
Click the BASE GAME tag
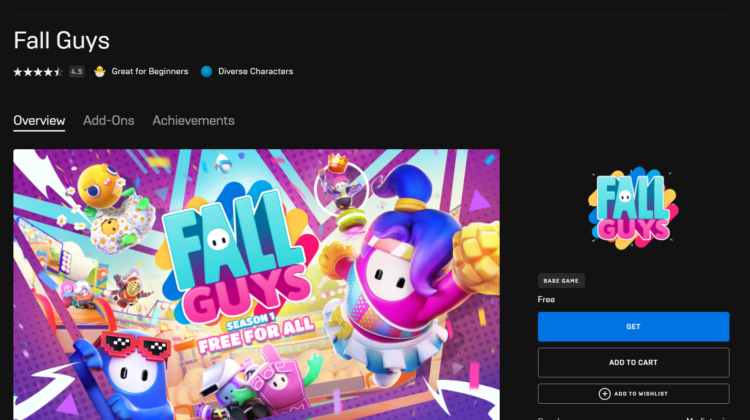(561, 281)
